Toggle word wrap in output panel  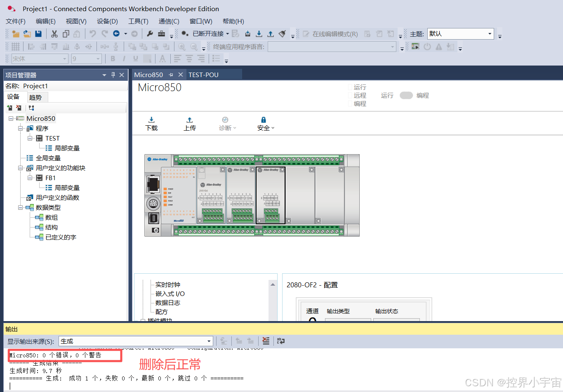coord(281,341)
